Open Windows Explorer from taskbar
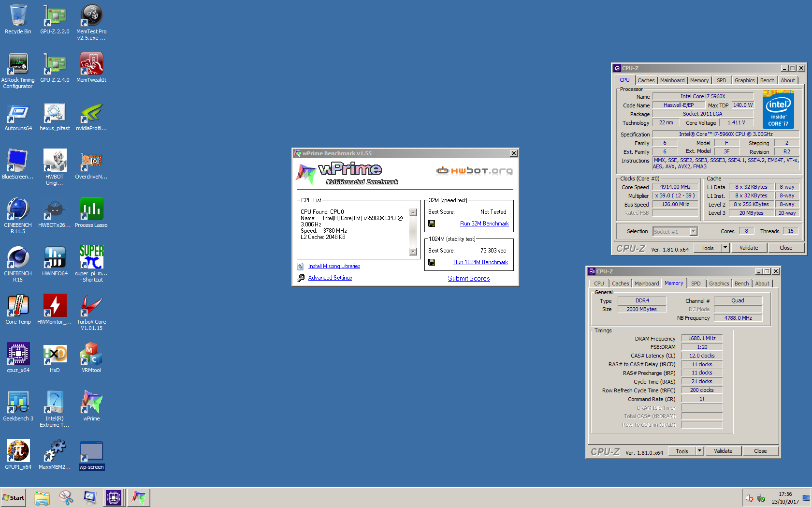The height and width of the screenshot is (508, 812). pos(42,498)
